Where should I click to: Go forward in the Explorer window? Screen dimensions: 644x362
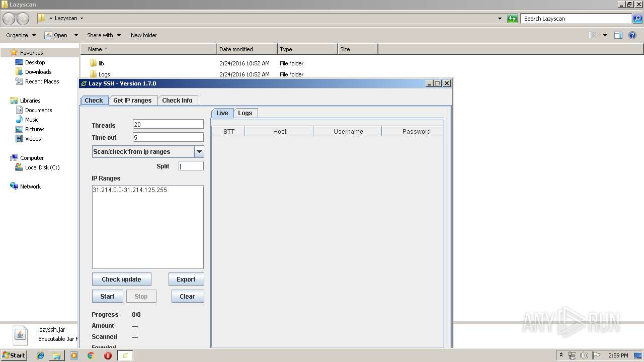pyautogui.click(x=23, y=19)
